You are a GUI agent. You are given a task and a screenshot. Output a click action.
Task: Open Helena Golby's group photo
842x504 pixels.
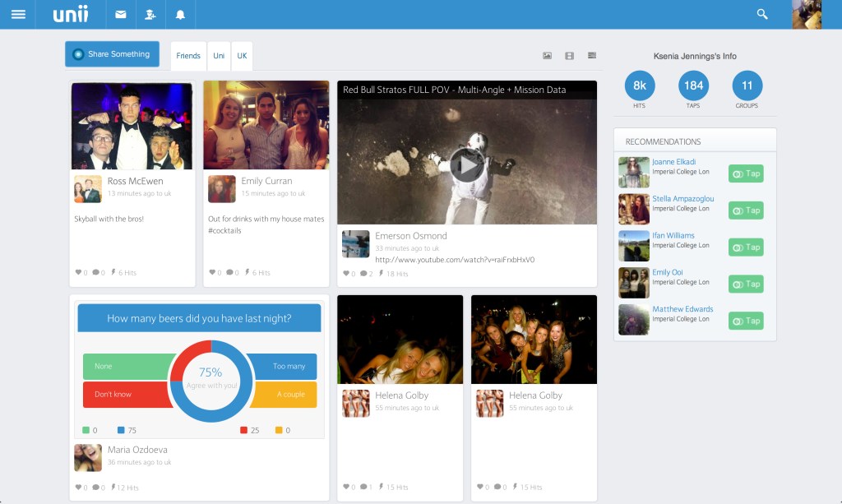pos(534,340)
